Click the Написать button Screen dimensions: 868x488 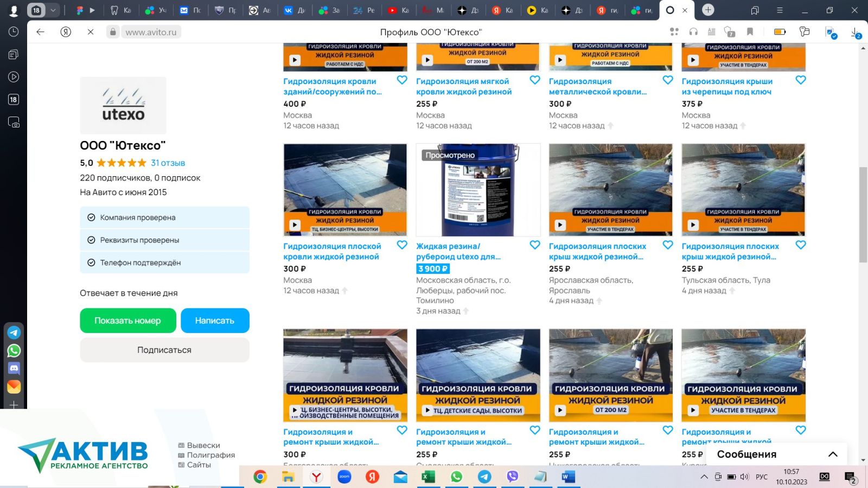click(x=215, y=320)
